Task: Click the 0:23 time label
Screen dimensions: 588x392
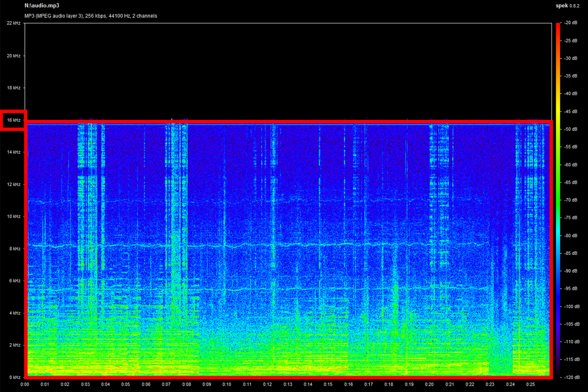Action: point(490,384)
